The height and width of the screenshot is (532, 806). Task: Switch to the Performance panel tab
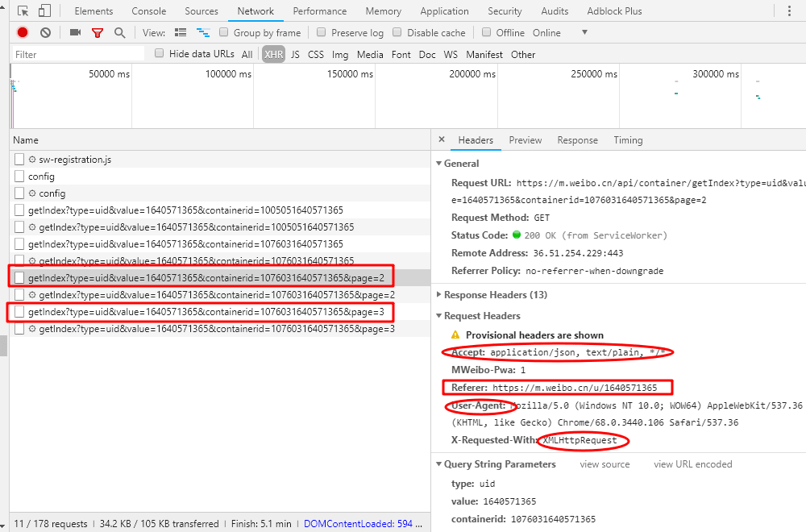coord(321,11)
